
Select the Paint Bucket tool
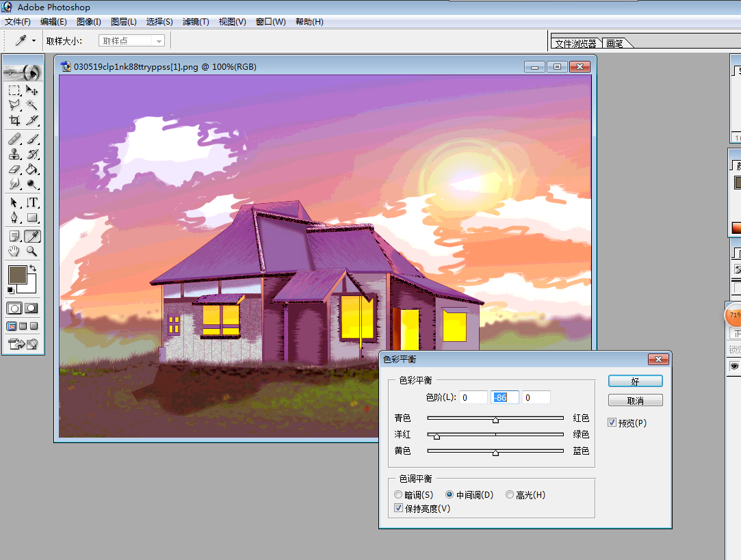tap(31, 169)
